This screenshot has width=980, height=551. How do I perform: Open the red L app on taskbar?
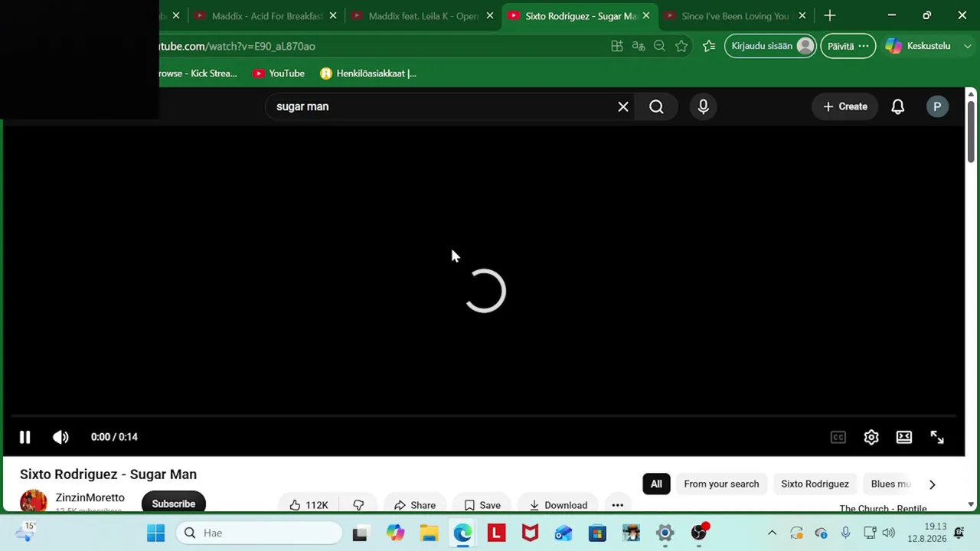click(x=496, y=533)
